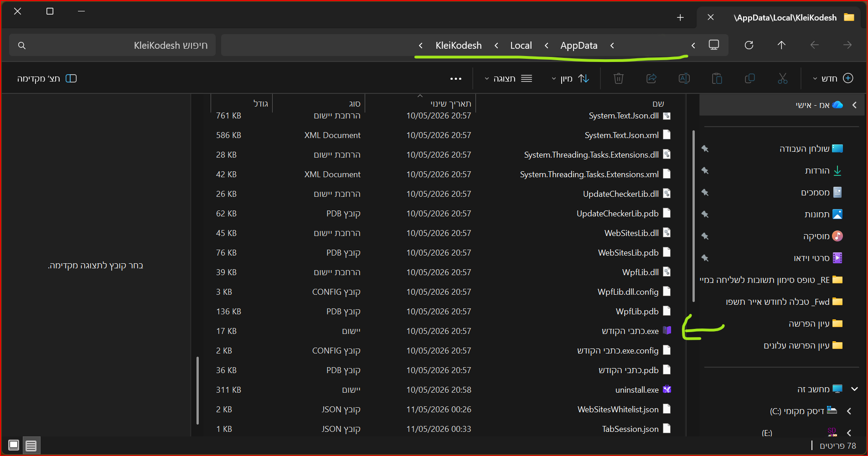Image resolution: width=868 pixels, height=456 pixels.
Task: Click the monitor icon in the address bar
Action: click(714, 45)
